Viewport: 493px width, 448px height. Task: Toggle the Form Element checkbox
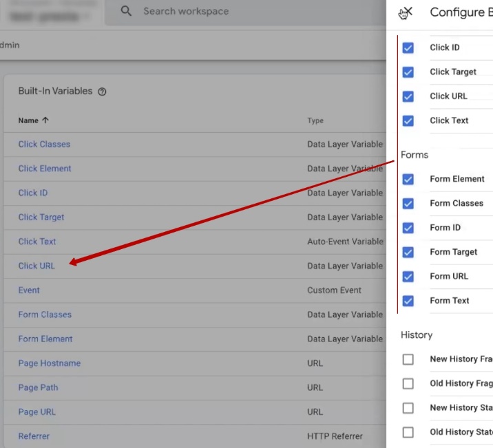coord(408,179)
